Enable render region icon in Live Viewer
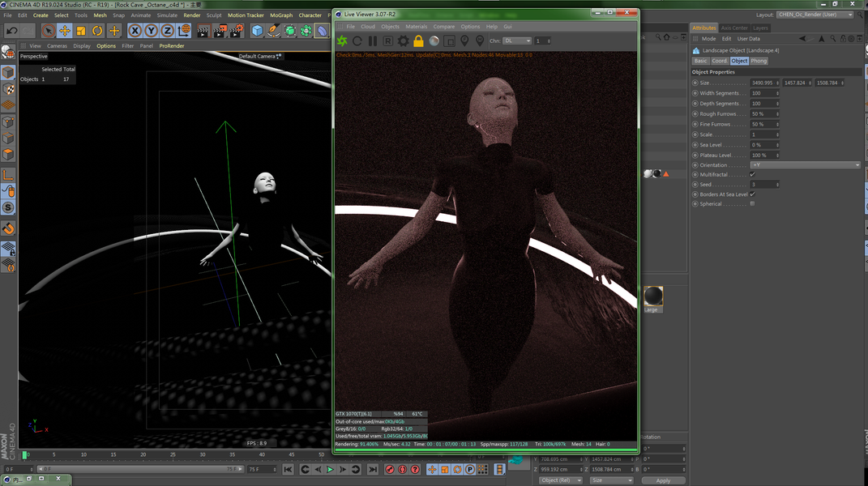Image resolution: width=868 pixels, height=486 pixels. (450, 41)
